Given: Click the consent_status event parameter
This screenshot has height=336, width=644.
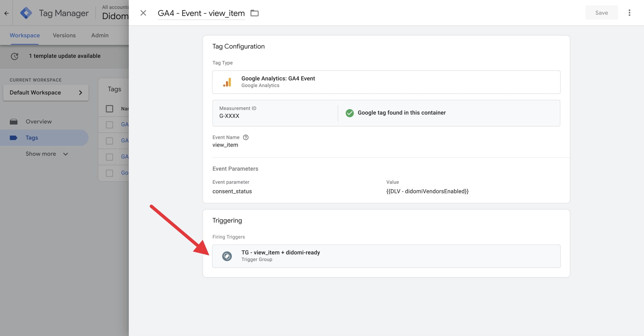Looking at the screenshot, I should [232, 191].
